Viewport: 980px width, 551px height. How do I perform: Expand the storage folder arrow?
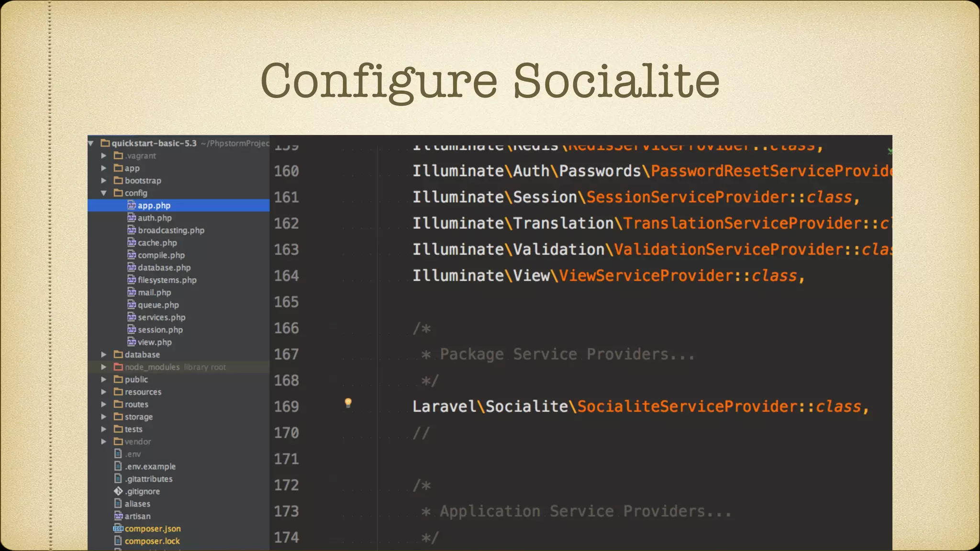click(103, 417)
